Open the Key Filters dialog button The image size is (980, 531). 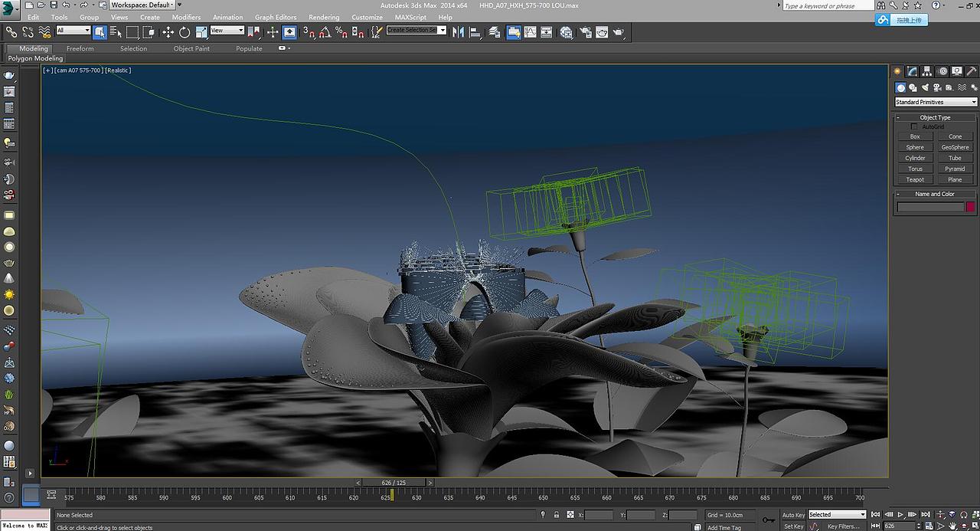(843, 526)
